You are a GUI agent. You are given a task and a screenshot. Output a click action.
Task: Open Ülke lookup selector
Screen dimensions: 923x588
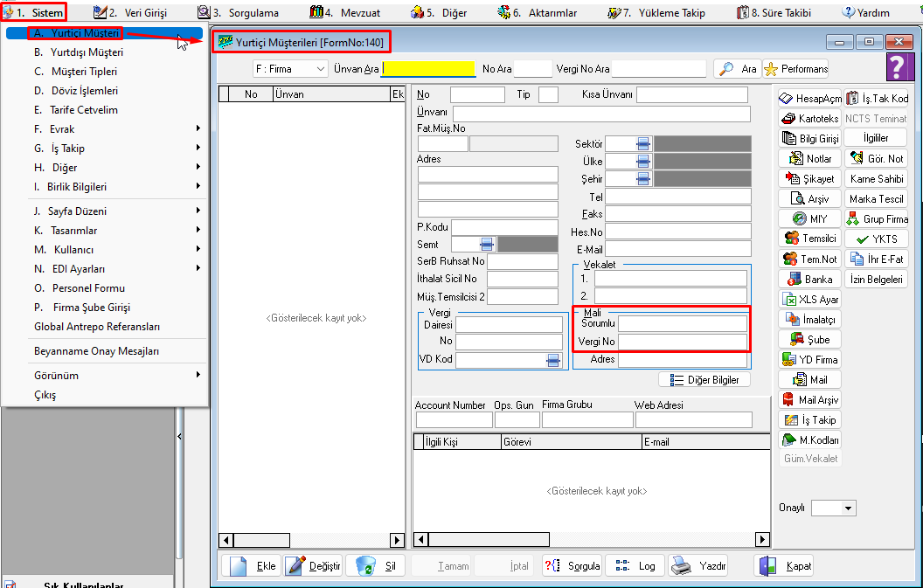[x=643, y=162]
